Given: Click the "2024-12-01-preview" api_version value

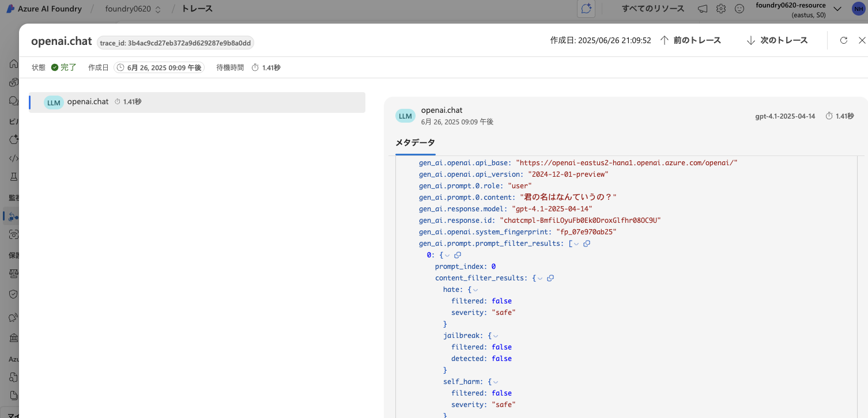Looking at the screenshot, I should pos(568,174).
